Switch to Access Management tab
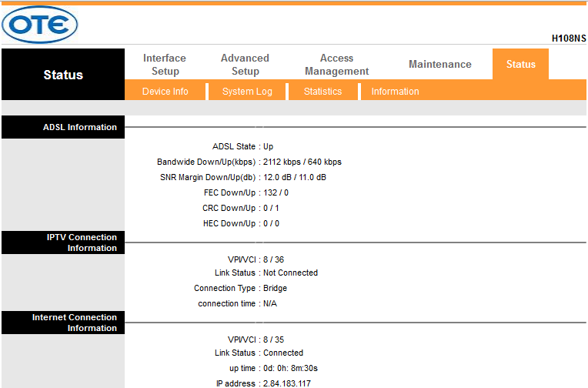The width and height of the screenshot is (588, 388). tap(337, 65)
